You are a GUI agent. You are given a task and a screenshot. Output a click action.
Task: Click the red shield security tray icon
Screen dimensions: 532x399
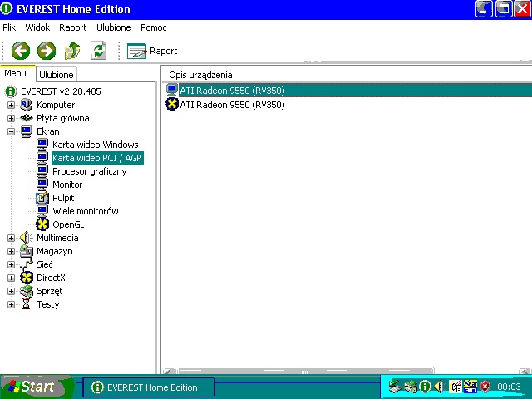(485, 386)
